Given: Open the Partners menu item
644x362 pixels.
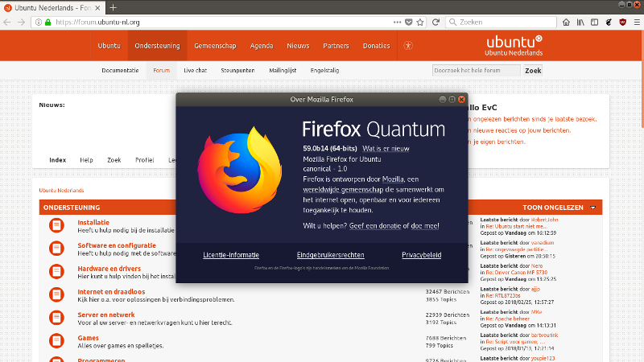Looking at the screenshot, I should (x=336, y=46).
